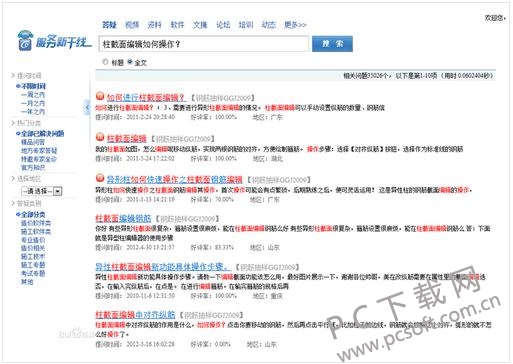Switch to the 论坛 tab

(x=223, y=25)
